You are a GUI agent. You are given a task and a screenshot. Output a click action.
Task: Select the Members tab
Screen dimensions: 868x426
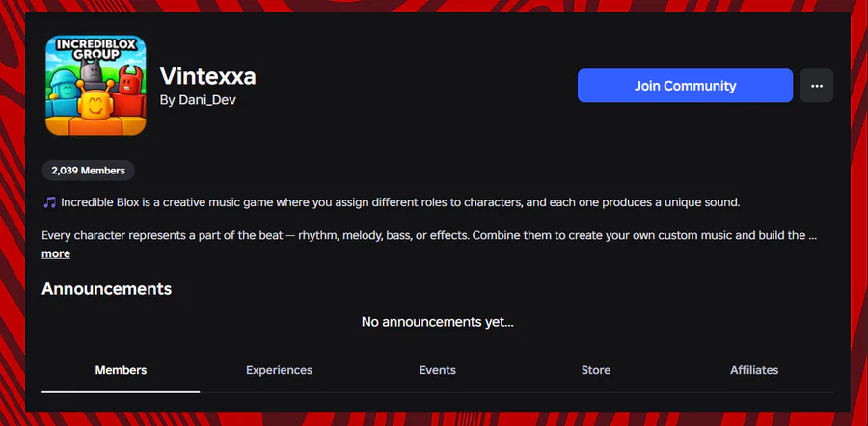click(x=121, y=370)
